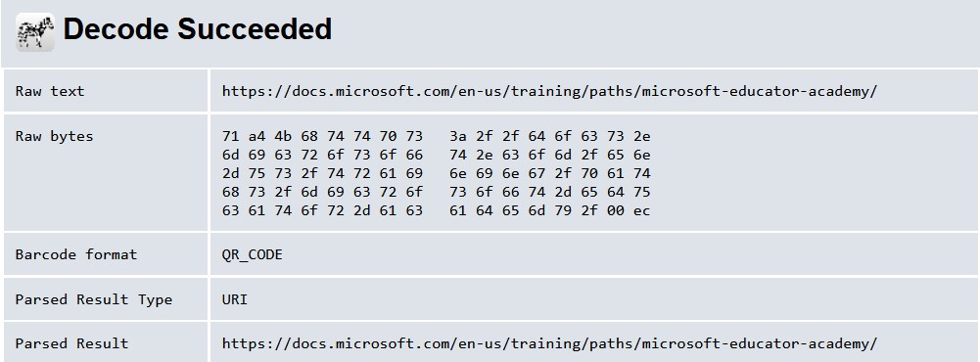Click the word Succeeded in title
Screen dimensions: 980x362
coord(255,29)
